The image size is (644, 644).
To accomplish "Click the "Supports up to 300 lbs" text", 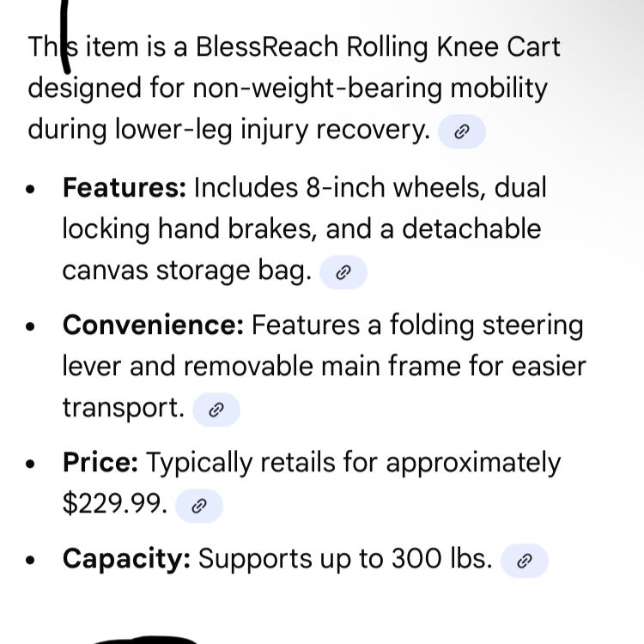I will (344, 559).
